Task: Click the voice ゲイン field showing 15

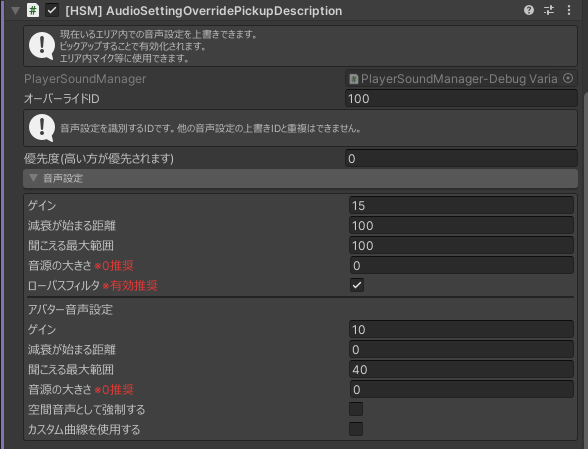Action: click(x=461, y=206)
